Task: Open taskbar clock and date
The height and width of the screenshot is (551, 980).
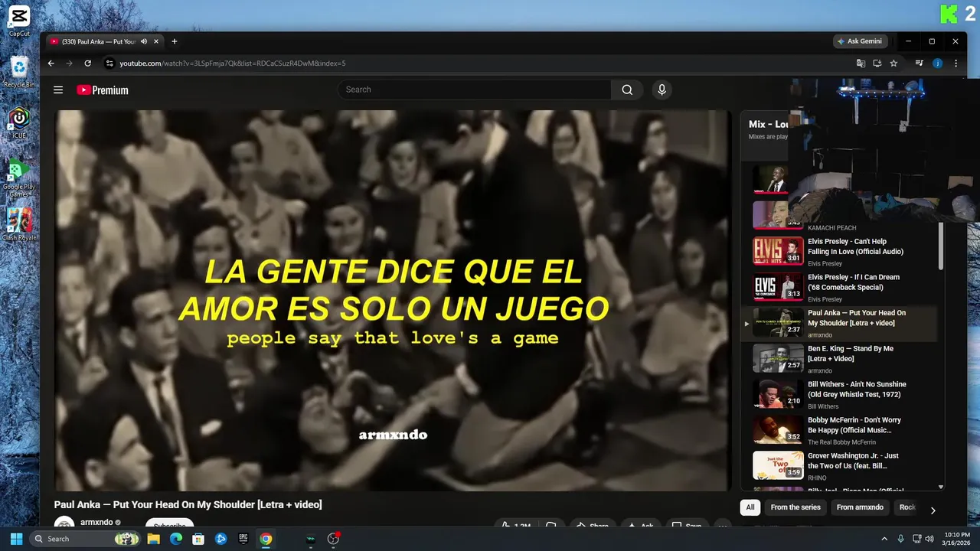Action: 955,539
